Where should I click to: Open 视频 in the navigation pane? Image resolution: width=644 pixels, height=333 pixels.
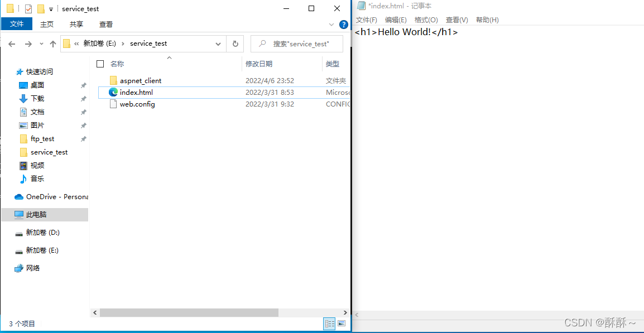pyautogui.click(x=37, y=166)
